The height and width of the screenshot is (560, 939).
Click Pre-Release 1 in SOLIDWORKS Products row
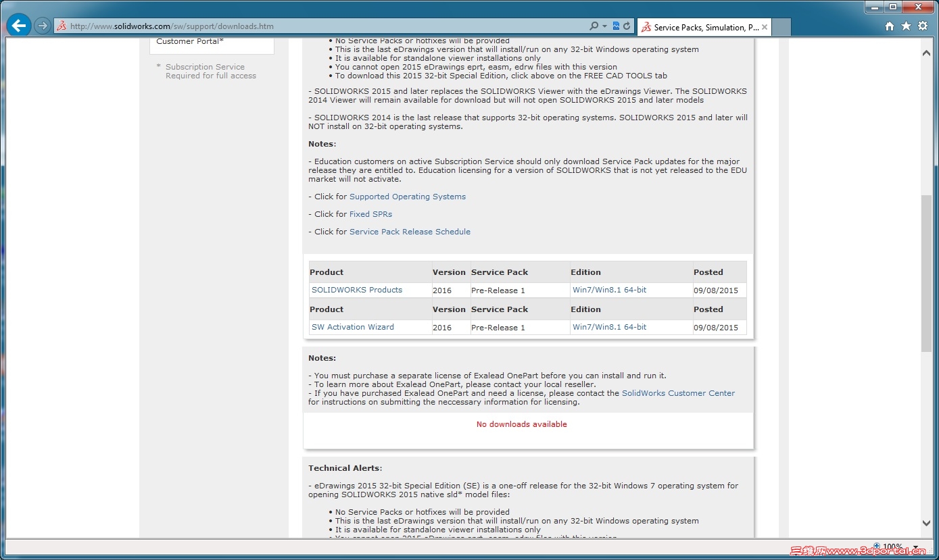(498, 290)
